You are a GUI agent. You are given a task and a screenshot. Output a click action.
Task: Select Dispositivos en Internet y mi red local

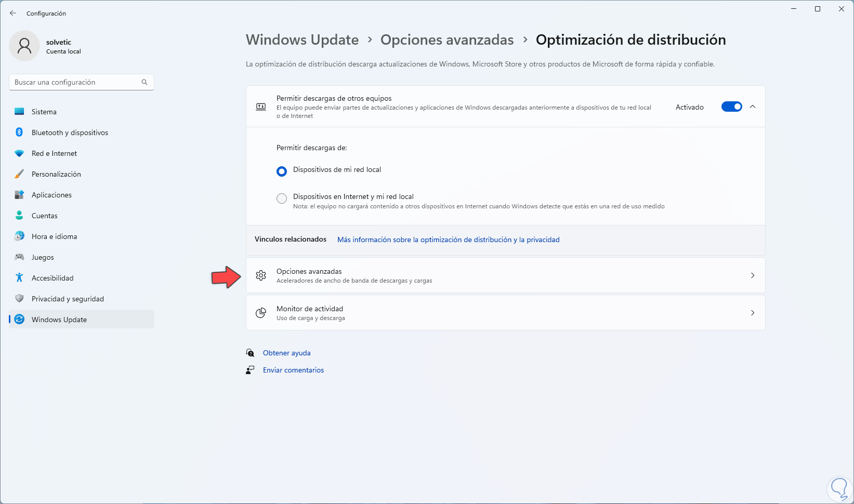pos(282,198)
